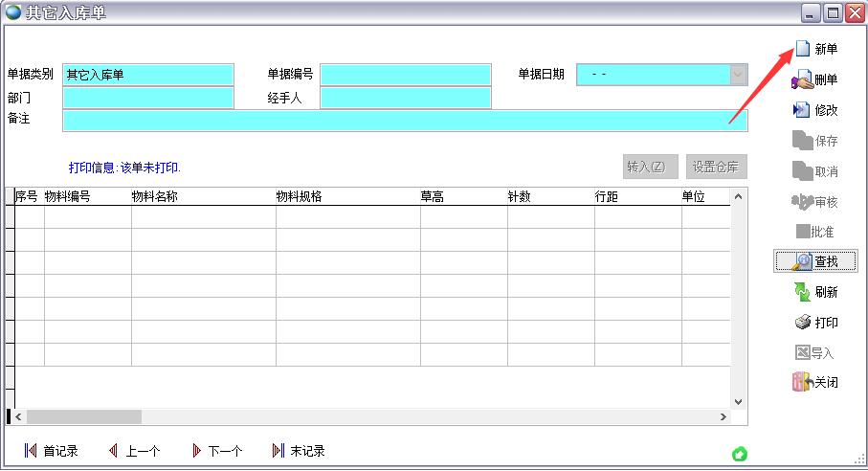Expand the 单据日期 date dropdown

(738, 75)
